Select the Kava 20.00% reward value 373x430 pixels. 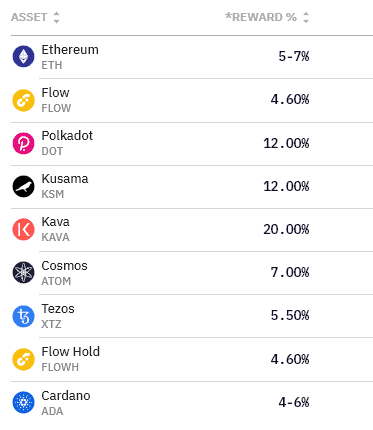tap(286, 229)
